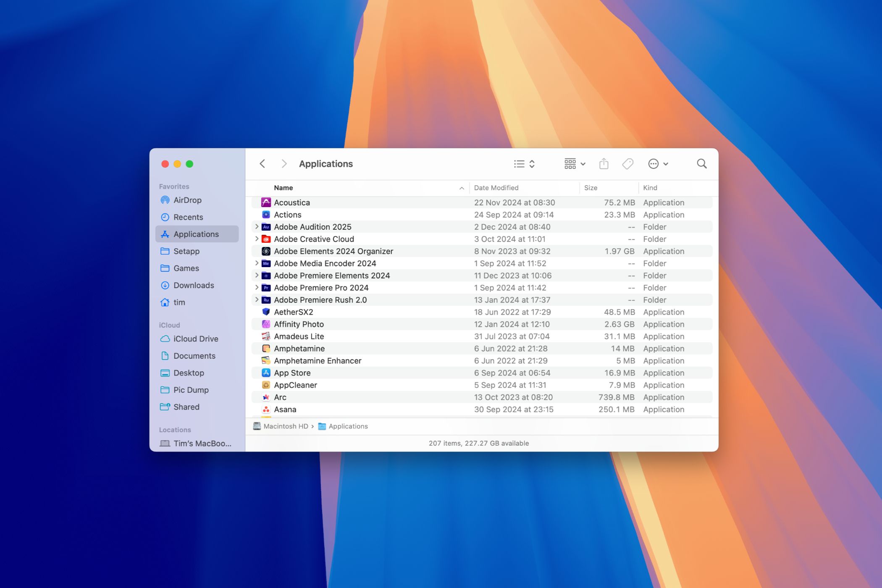
Task: Click the Name column header to sort
Action: (283, 188)
